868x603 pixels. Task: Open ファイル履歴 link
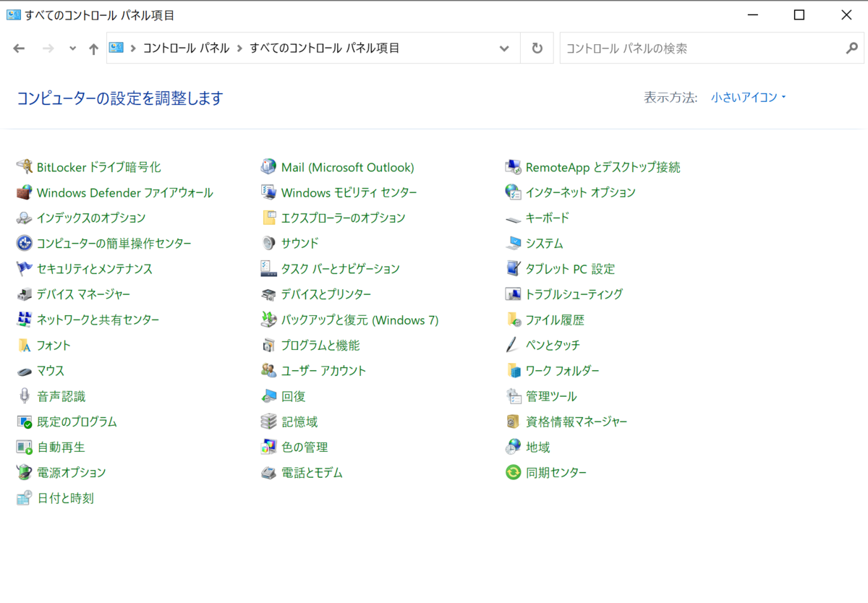(x=555, y=320)
